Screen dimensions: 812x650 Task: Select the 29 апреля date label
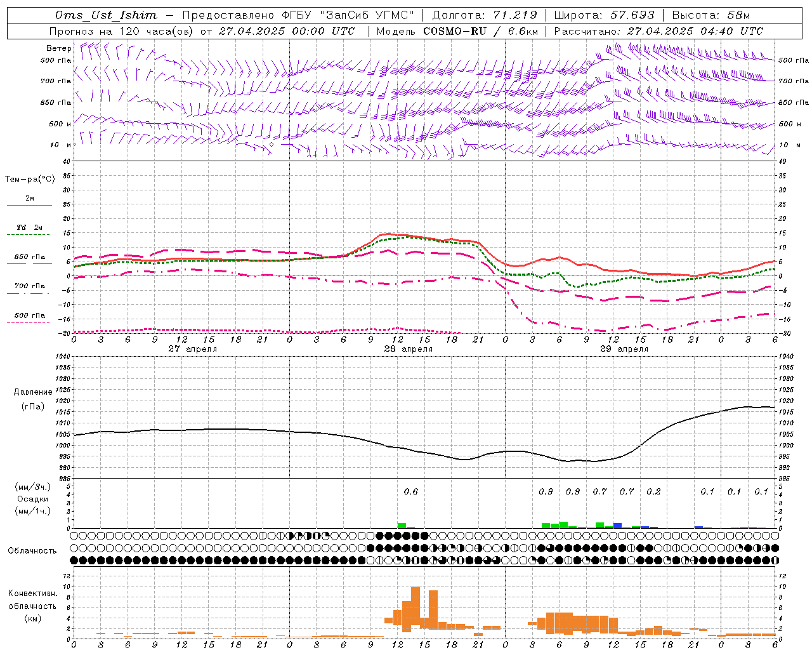click(x=624, y=349)
